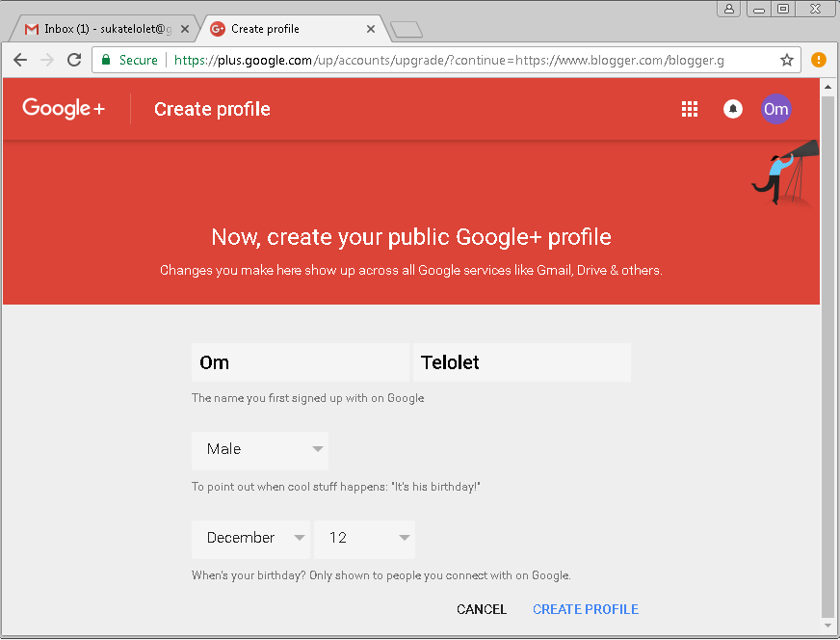
Task: Click Chrome people profile icon in title bar
Action: [x=729, y=9]
